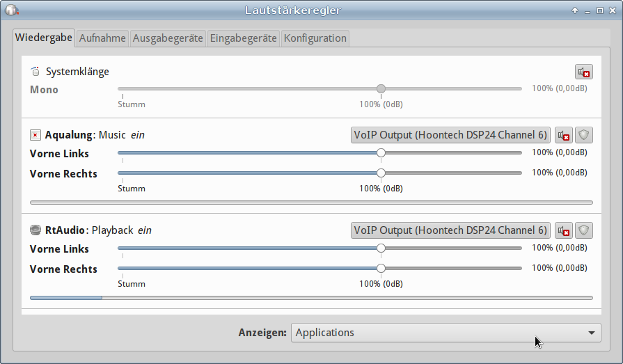
Task: Open RtAudio VoIP Output device selector
Action: point(450,230)
